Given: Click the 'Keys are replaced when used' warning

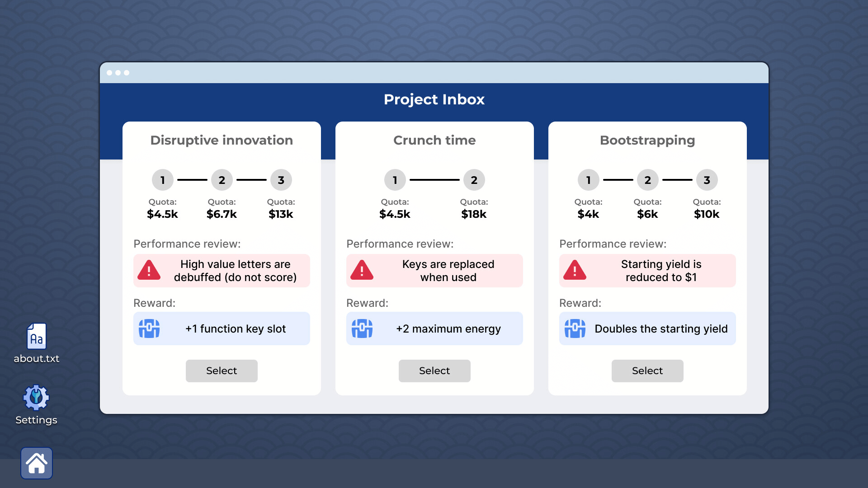Looking at the screenshot, I should point(448,270).
